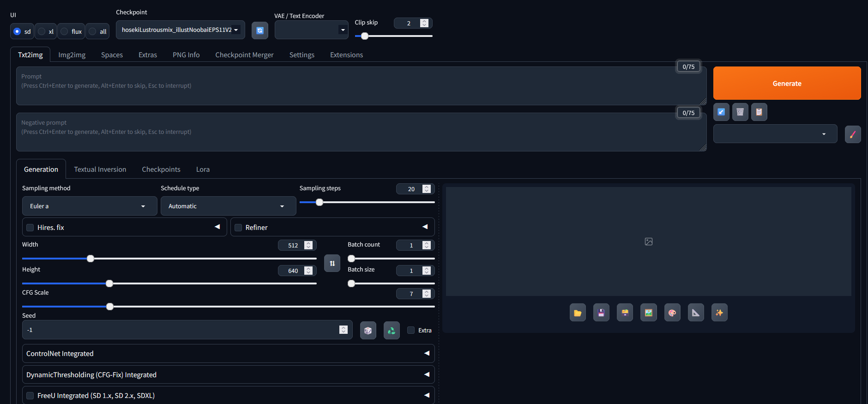The width and height of the screenshot is (868, 404).
Task: Open the output folder with folder icon
Action: tap(578, 313)
